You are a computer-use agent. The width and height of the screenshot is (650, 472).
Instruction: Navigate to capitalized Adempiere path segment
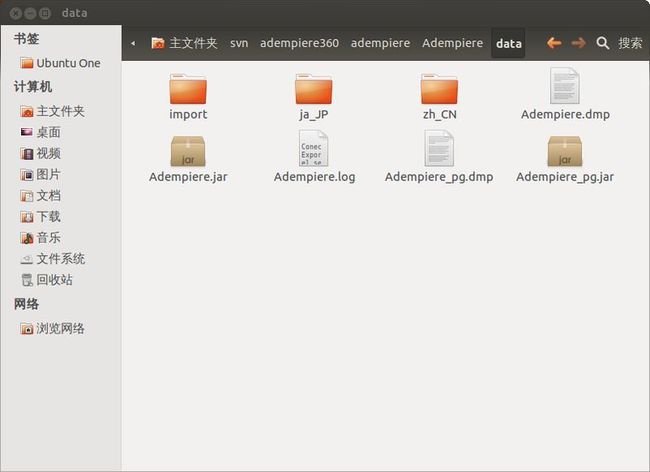(x=452, y=43)
